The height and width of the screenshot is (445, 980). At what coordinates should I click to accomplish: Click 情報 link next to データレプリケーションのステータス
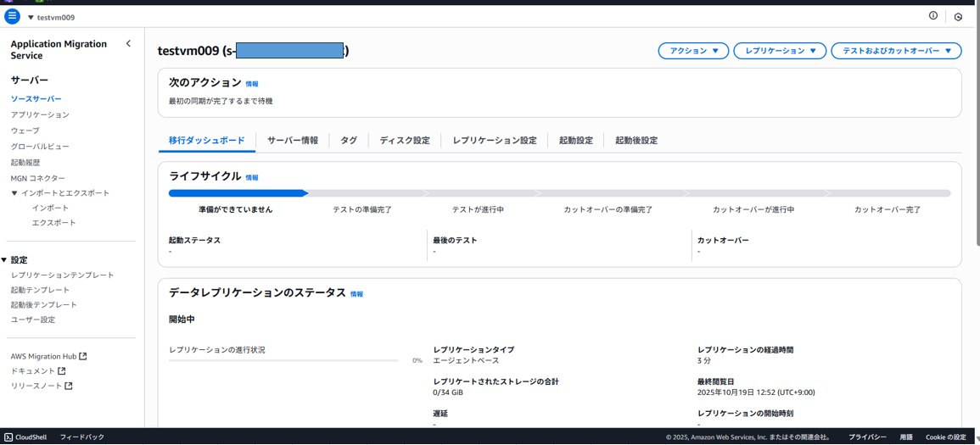[357, 294]
